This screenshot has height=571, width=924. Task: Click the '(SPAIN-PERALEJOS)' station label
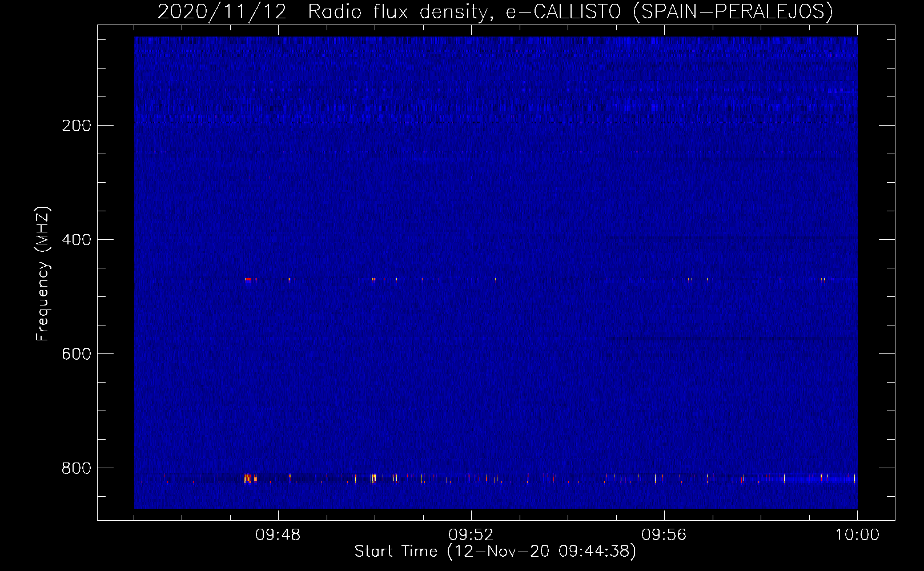click(x=733, y=11)
